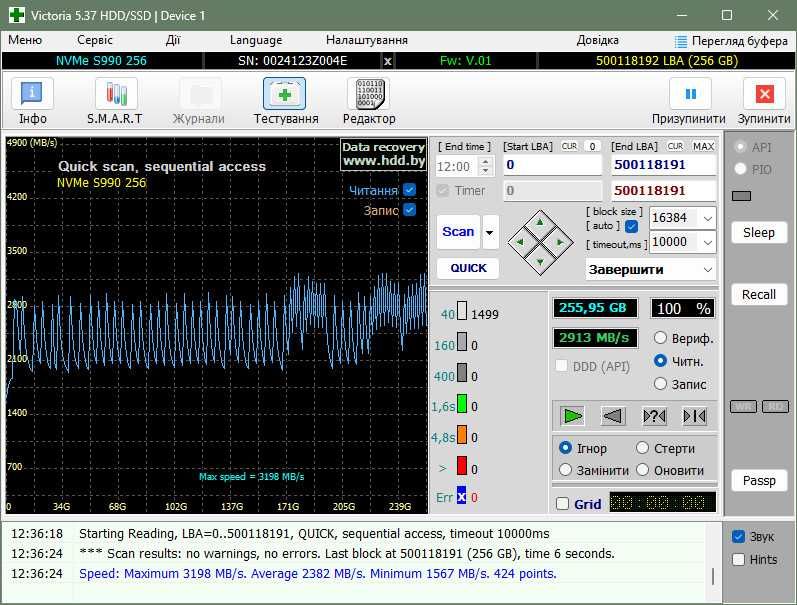This screenshot has width=797, height=605.
Task: Stop the scan with Зупинити
Action: pyautogui.click(x=764, y=101)
